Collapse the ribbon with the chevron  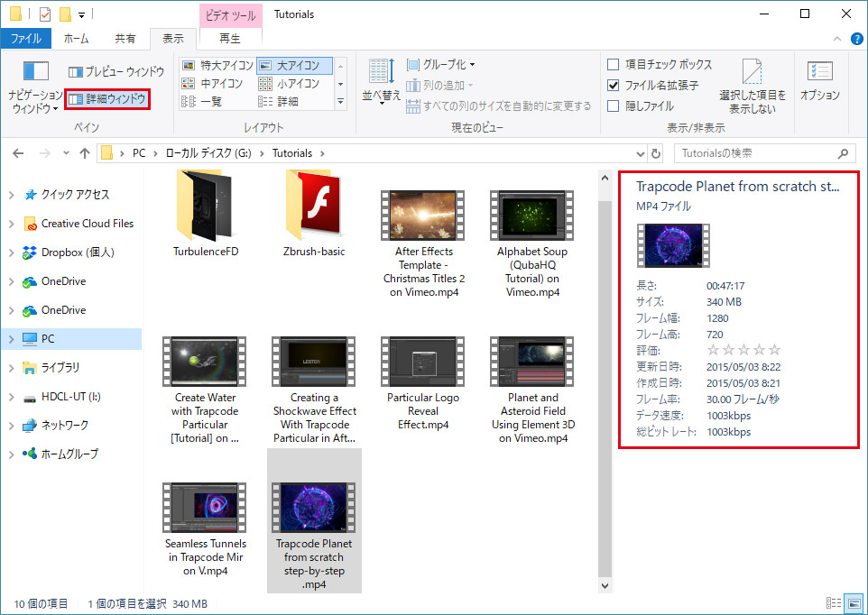837,39
